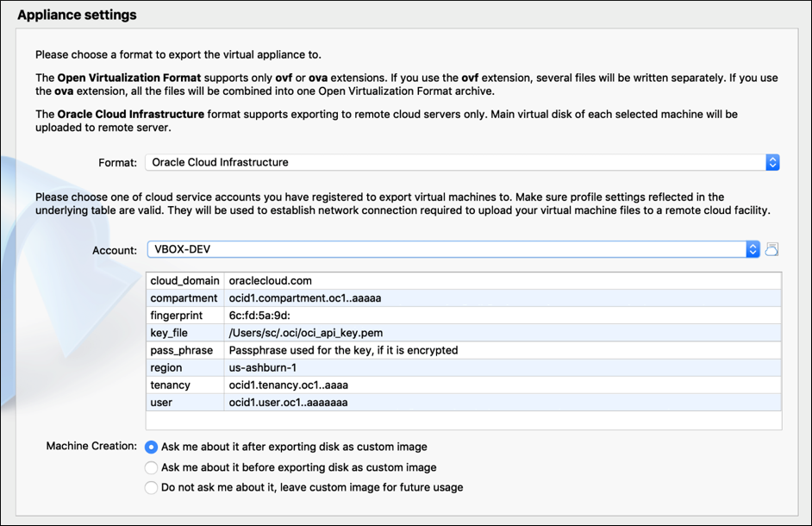Image resolution: width=812 pixels, height=526 pixels.
Task: Open the Account dropdown showing VBOX-DEV
Action: (x=453, y=249)
